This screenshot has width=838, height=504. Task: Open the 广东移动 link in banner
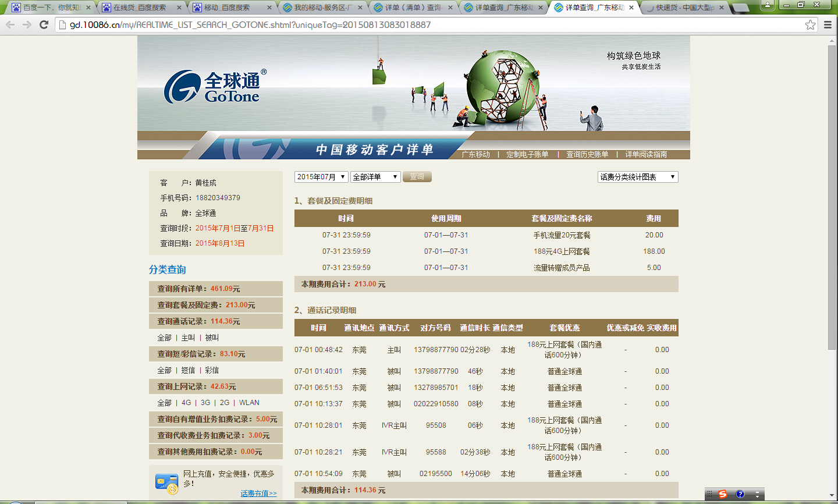476,154
